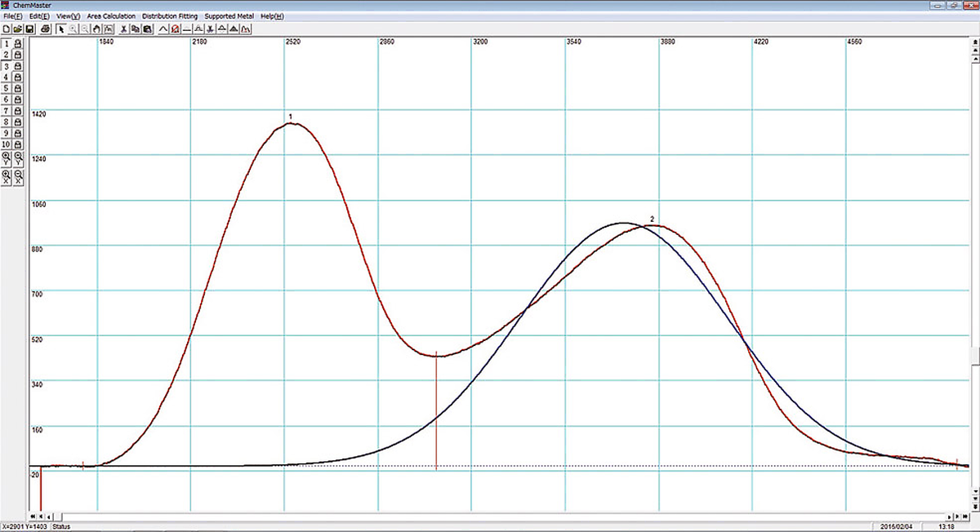980x532 pixels.
Task: Select the arrow pointer tool
Action: [x=62, y=29]
